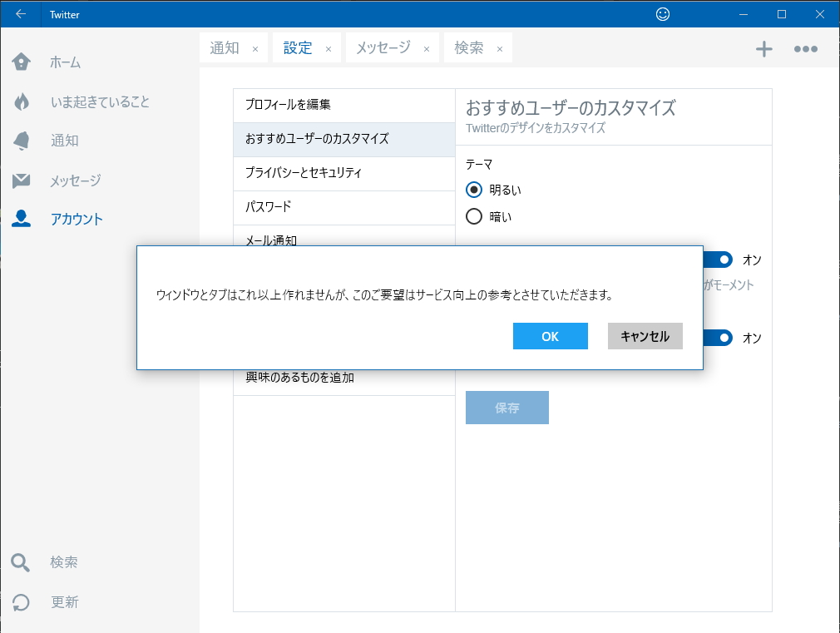Viewport: 840px width, 633px height.
Task: Maximize the Twitter window
Action: [x=782, y=14]
